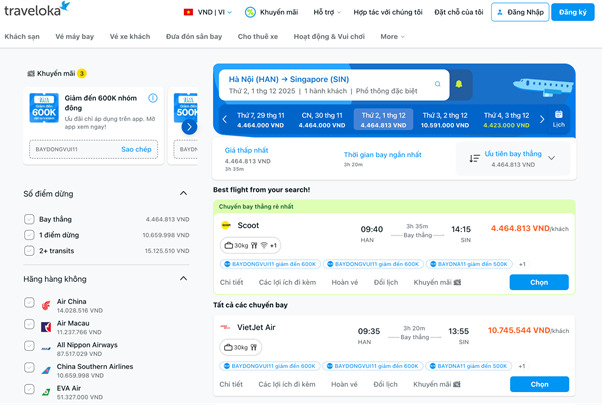Click the Đăng ký button
The image size is (602, 405).
pos(572,12)
